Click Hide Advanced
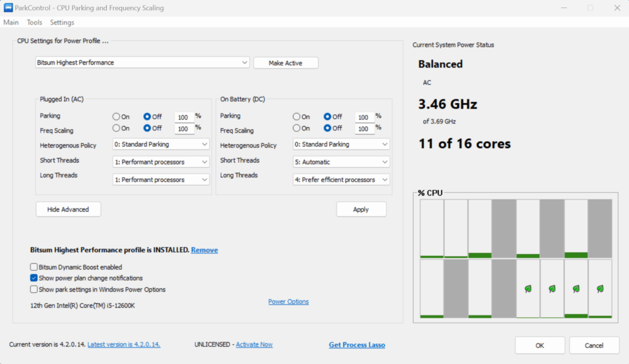Screen dimensions: 629x364 coord(68,209)
